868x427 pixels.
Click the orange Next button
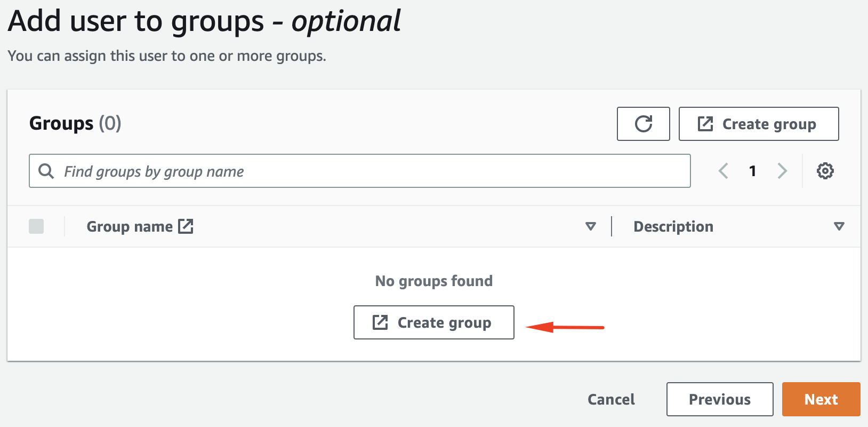pos(821,399)
